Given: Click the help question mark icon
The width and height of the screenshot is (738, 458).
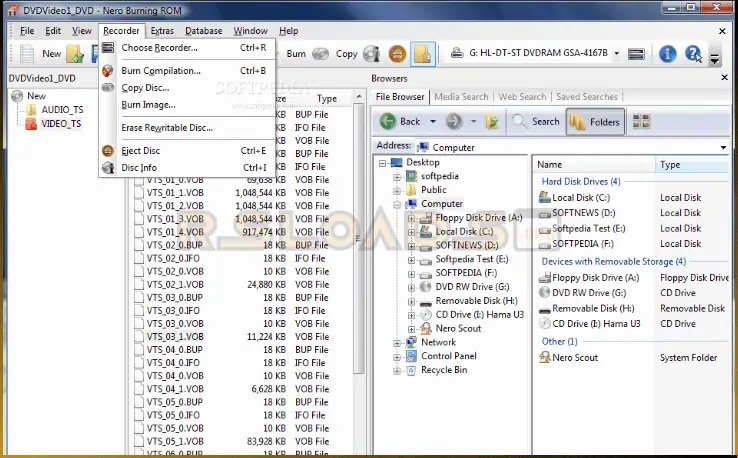Looking at the screenshot, I should (x=692, y=54).
